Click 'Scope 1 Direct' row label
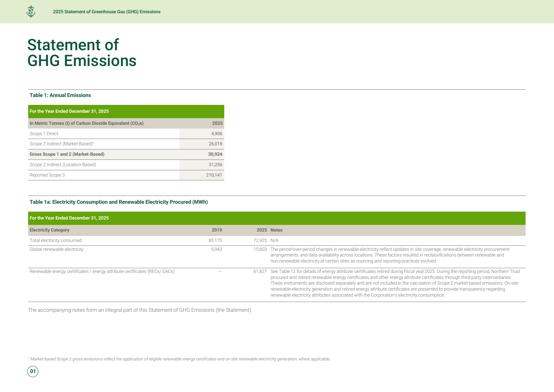 point(44,134)
